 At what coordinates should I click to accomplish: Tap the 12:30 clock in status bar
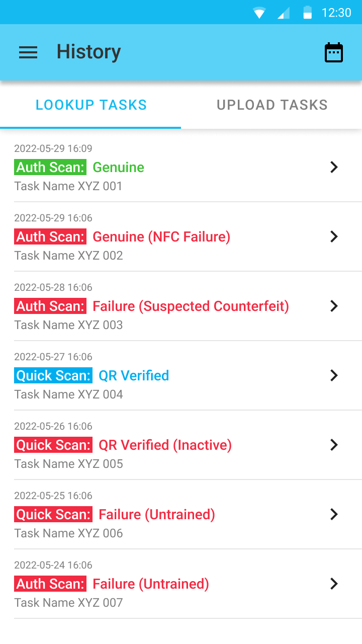click(x=336, y=13)
